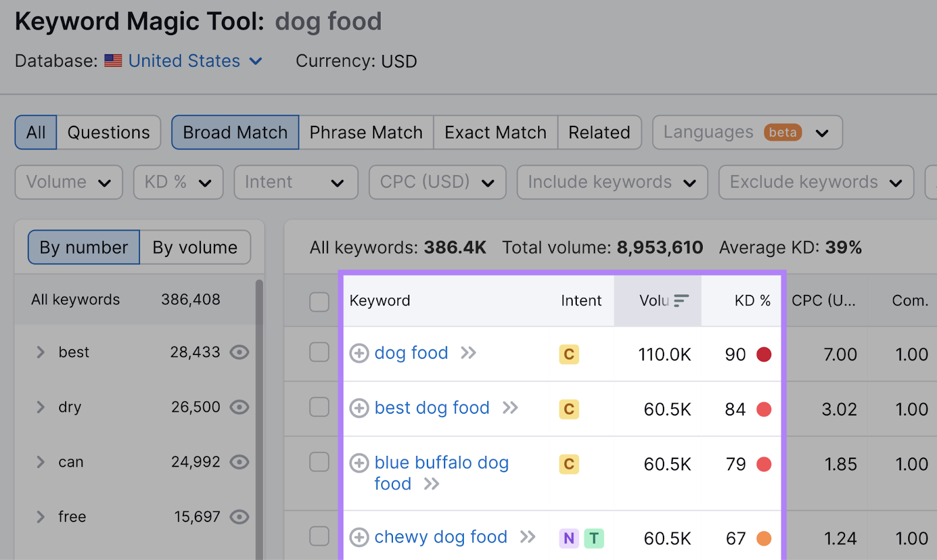Viewport: 937px width, 560px height.
Task: Open the Intent filter dropdown
Action: (295, 182)
